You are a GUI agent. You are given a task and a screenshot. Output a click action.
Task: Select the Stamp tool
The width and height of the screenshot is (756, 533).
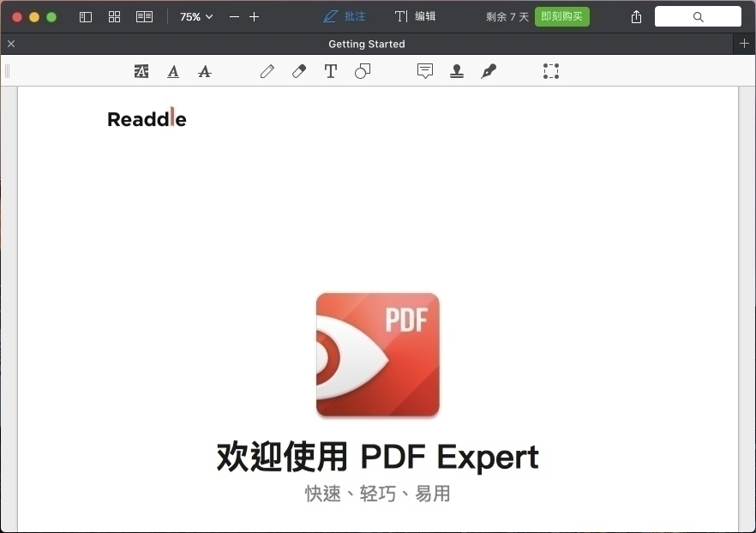[x=457, y=71]
